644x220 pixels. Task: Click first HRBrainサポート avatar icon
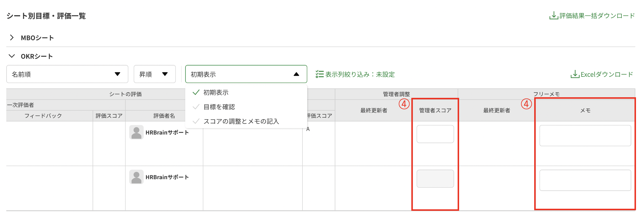point(136,133)
